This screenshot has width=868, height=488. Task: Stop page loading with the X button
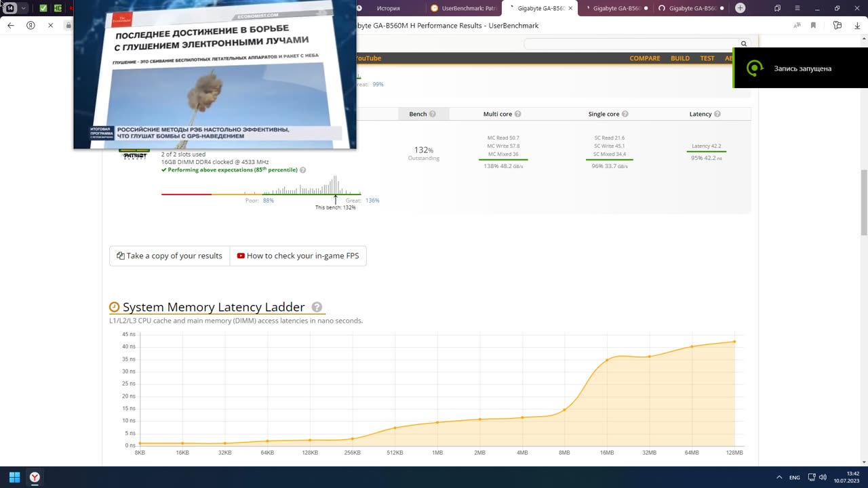tap(50, 25)
